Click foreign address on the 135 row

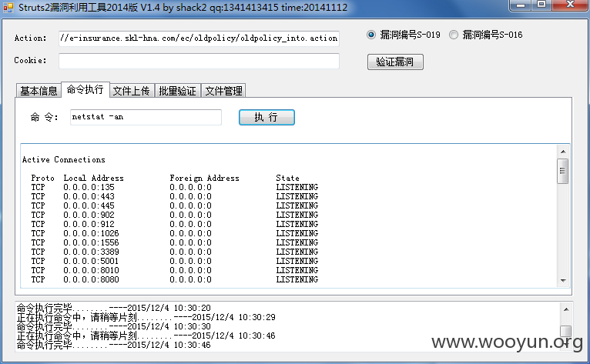coord(190,187)
